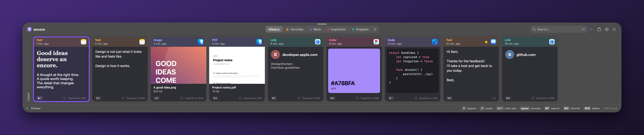Open the Inspiration list tab
Viewport: 644px width, 135px height.
[336, 29]
